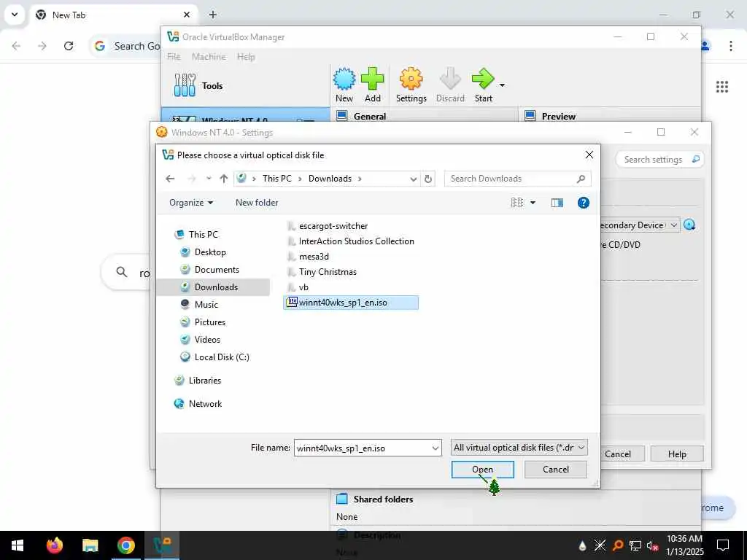Click Search settings field in Settings window

click(x=659, y=160)
